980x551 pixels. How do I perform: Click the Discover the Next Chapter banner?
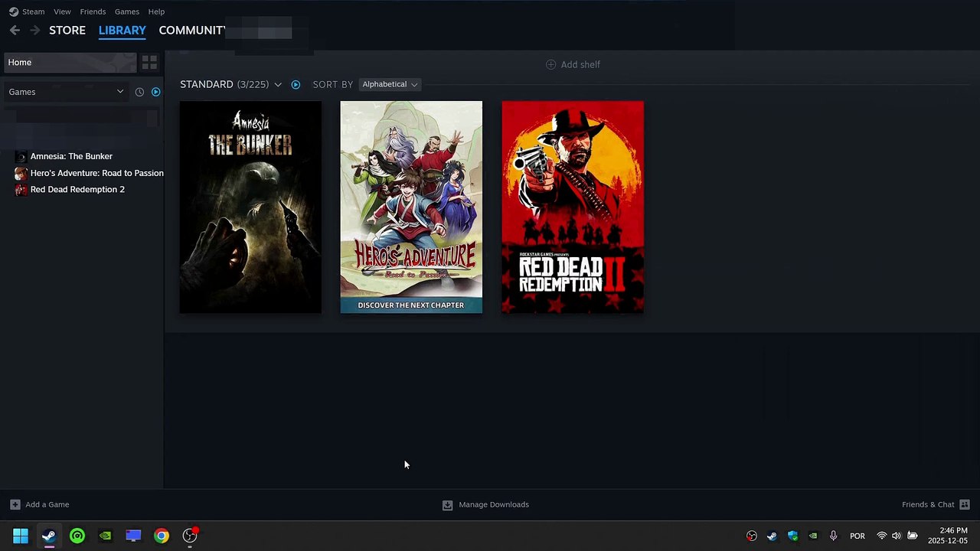[x=411, y=305]
